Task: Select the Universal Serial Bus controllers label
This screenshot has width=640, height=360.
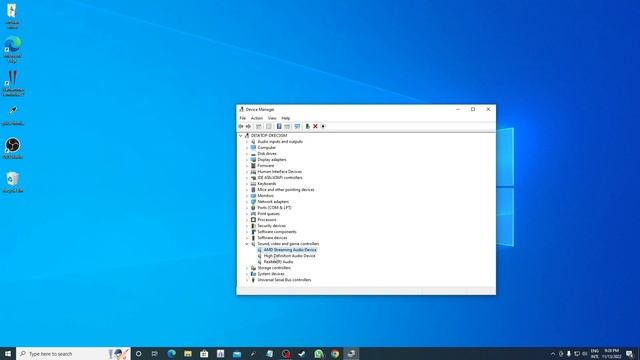Action: click(x=284, y=280)
